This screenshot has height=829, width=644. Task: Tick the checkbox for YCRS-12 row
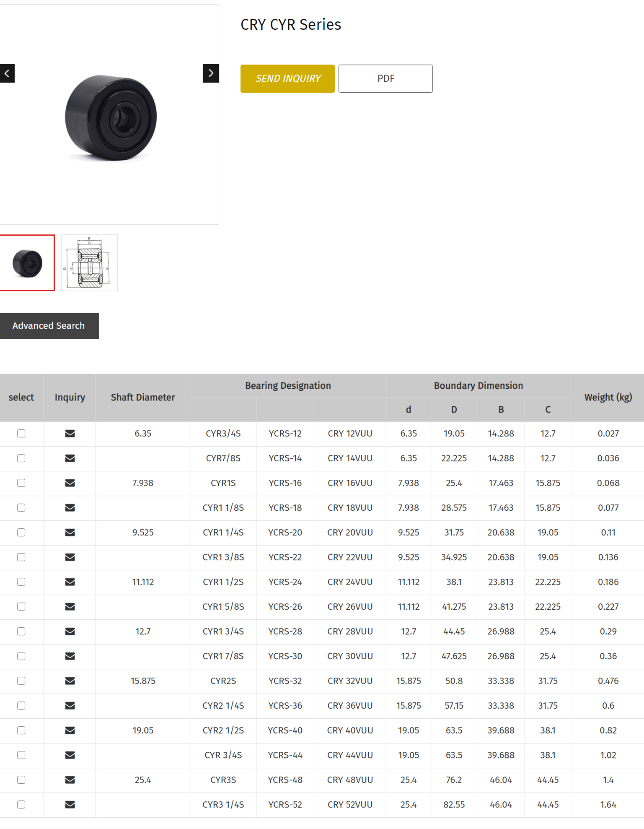click(x=21, y=434)
